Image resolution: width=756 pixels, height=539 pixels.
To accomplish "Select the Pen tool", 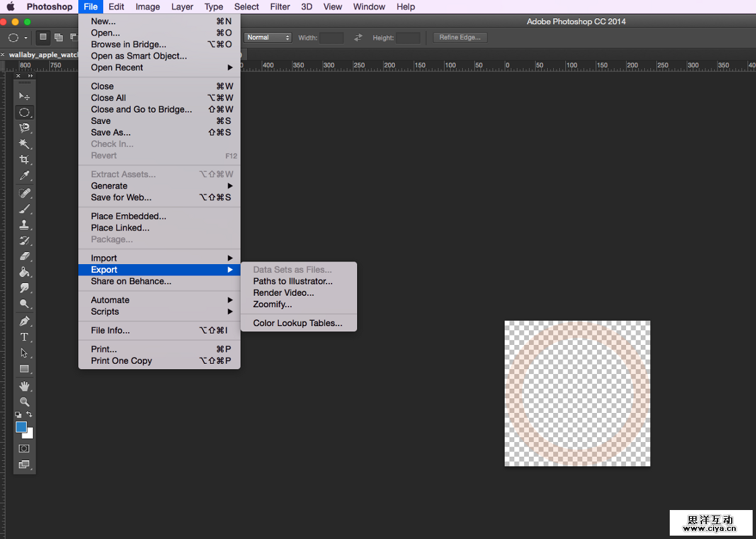I will tap(24, 321).
